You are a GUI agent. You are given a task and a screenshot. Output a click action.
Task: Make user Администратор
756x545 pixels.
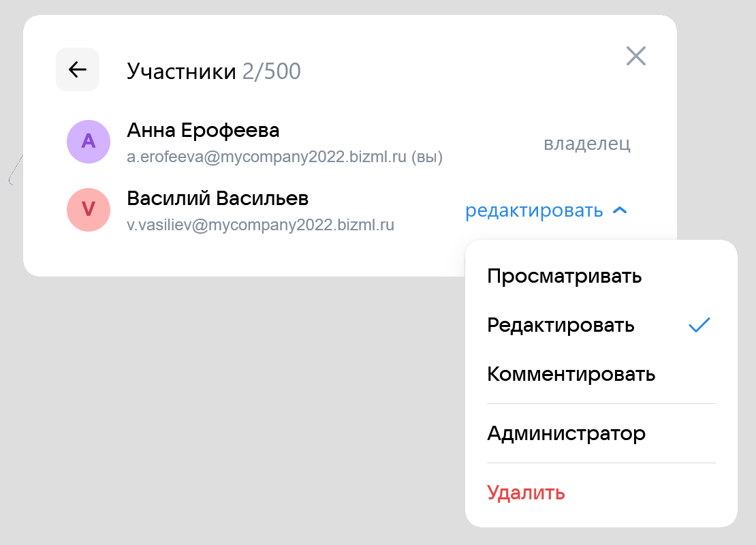pyautogui.click(x=567, y=433)
